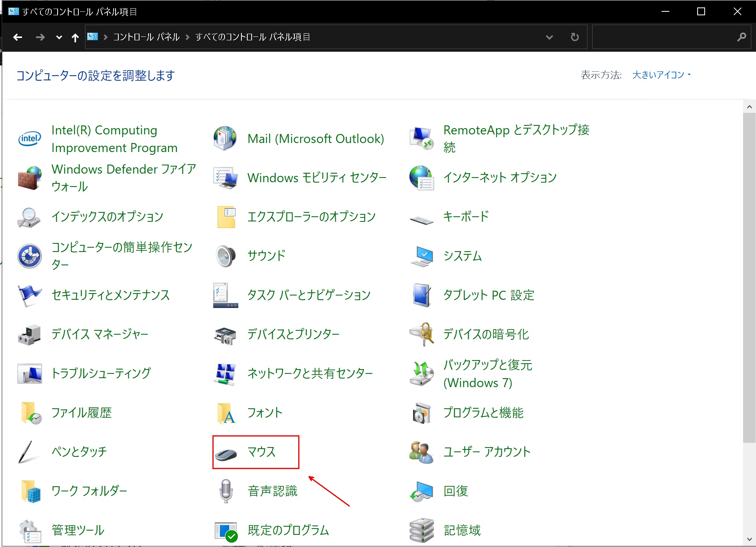Refresh the control panel view
Screen dimensions: 756x547
pos(575,37)
